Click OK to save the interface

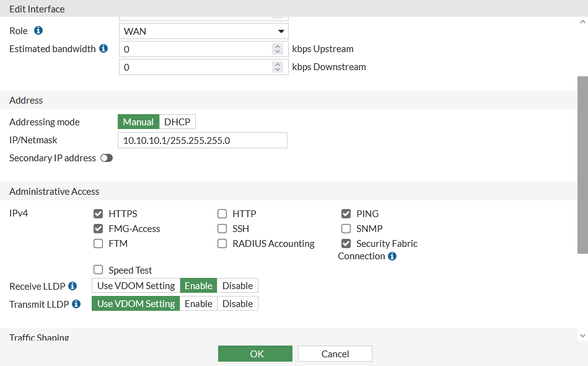point(255,354)
